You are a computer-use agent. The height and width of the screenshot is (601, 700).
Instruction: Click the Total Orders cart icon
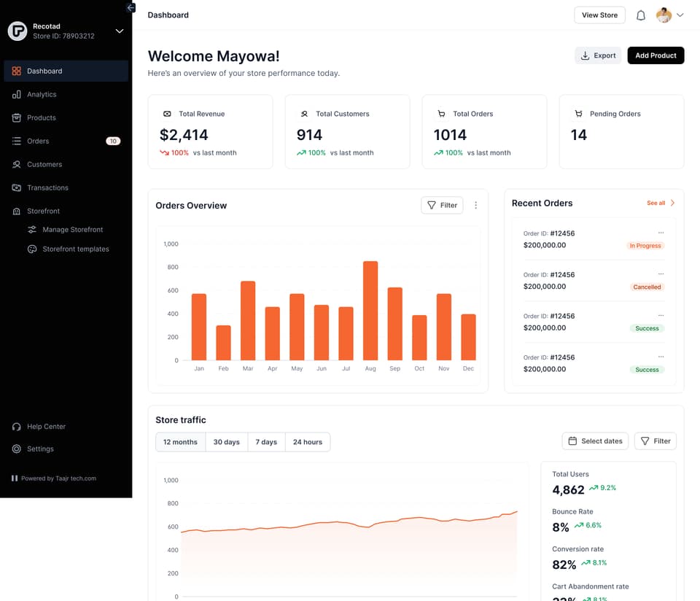coord(441,114)
